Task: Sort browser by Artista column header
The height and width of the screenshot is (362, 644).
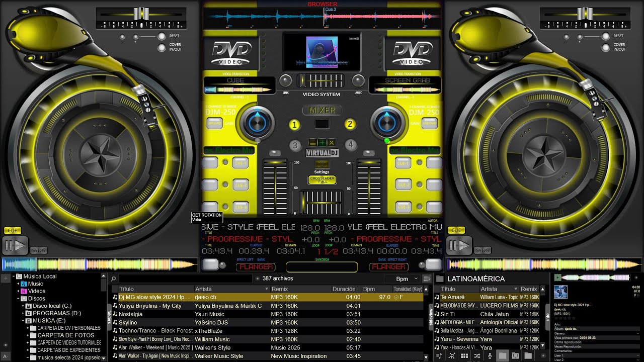Action: pyautogui.click(x=232, y=289)
